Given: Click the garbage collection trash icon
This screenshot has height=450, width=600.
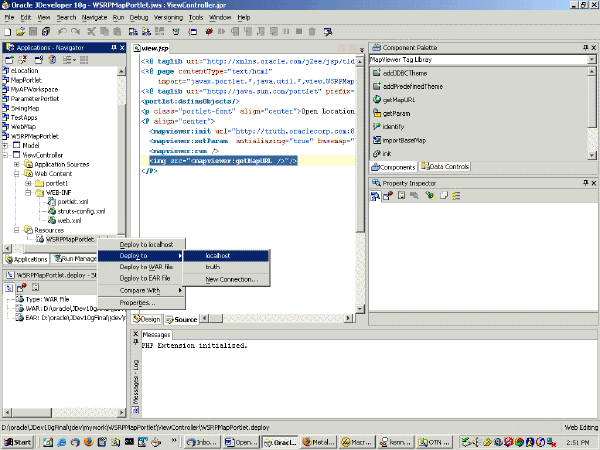Looking at the screenshot, I should [312, 32].
